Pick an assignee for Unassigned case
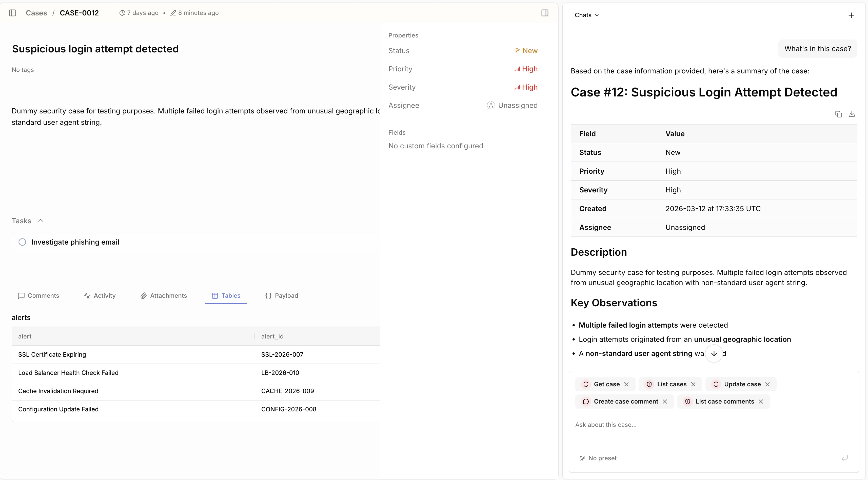 click(x=512, y=105)
